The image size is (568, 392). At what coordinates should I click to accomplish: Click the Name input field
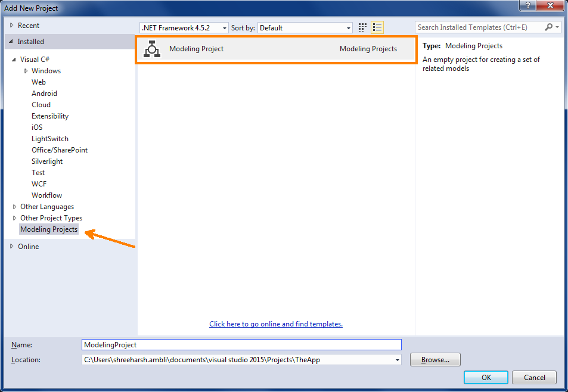click(241, 344)
